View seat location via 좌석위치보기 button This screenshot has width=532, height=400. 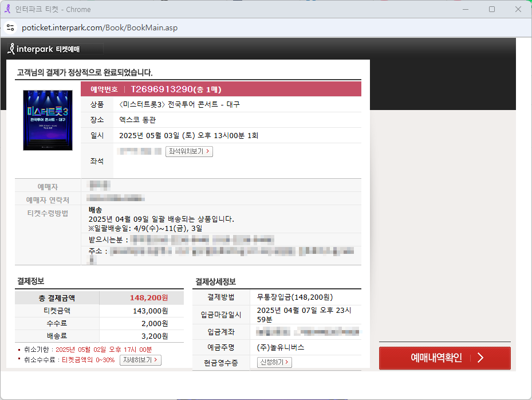pyautogui.click(x=189, y=151)
